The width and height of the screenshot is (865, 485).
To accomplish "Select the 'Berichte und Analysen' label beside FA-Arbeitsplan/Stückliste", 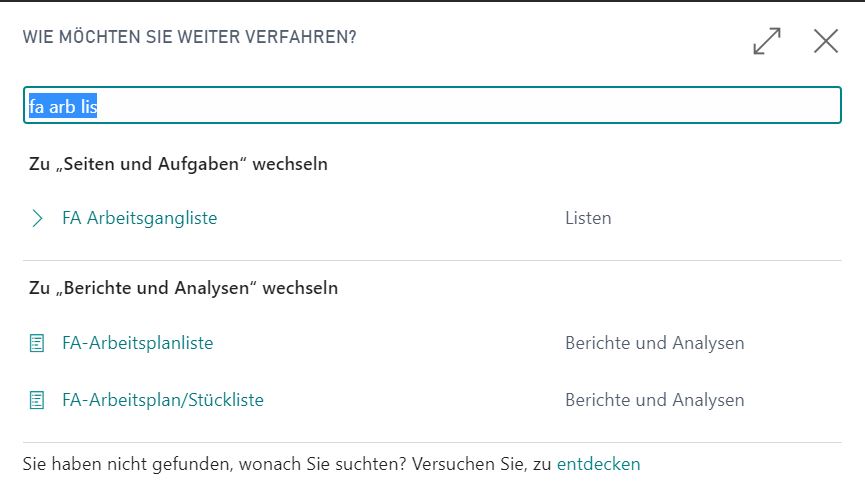I will 655,399.
